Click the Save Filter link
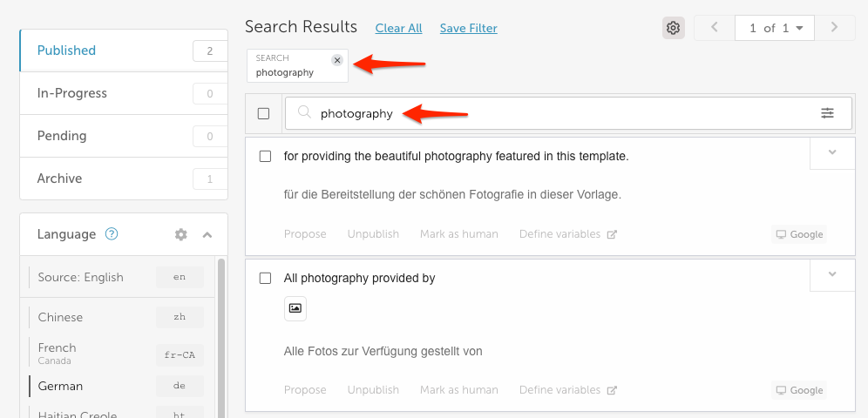 click(468, 28)
